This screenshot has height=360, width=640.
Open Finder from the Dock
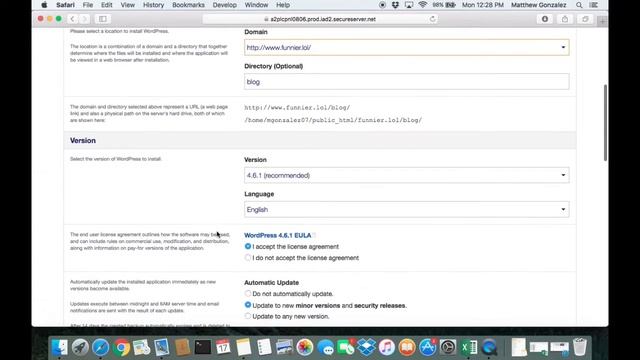pyautogui.click(x=60, y=347)
